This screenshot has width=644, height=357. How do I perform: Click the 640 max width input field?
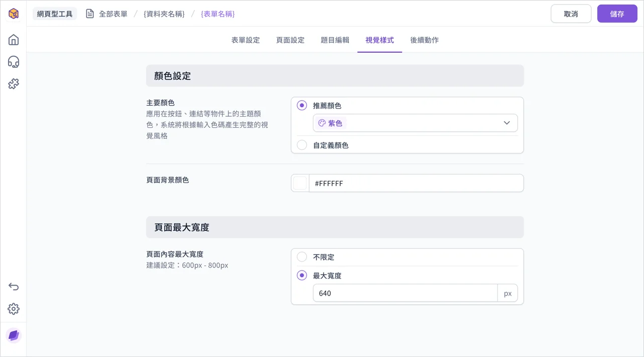tap(405, 293)
